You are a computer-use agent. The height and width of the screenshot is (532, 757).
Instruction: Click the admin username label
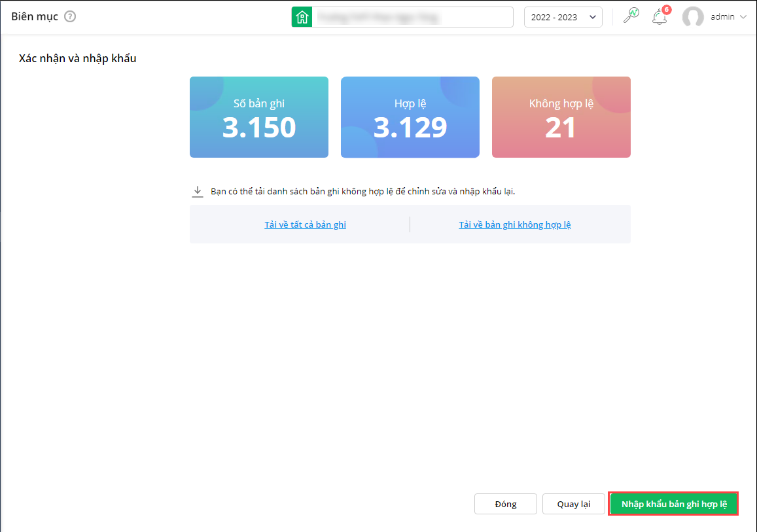[x=722, y=17]
